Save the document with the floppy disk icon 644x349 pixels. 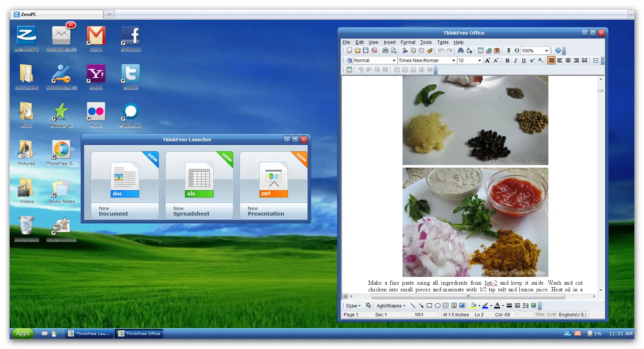[x=366, y=51]
